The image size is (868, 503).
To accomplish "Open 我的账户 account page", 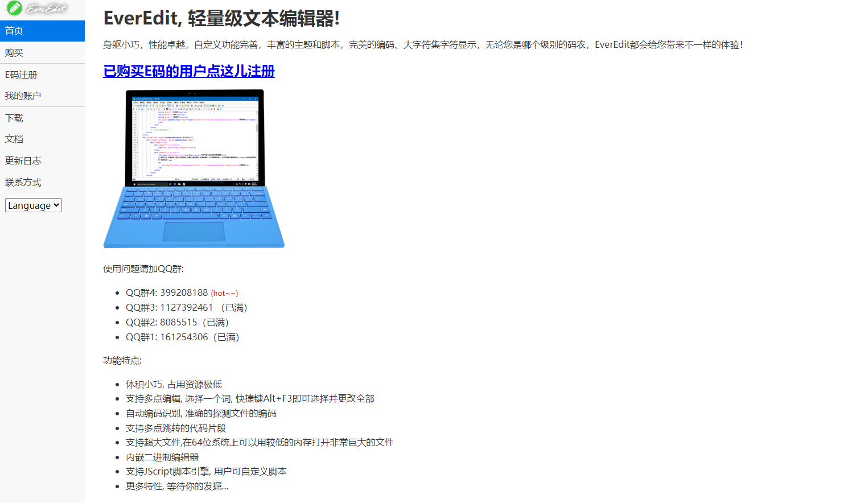I will [23, 96].
